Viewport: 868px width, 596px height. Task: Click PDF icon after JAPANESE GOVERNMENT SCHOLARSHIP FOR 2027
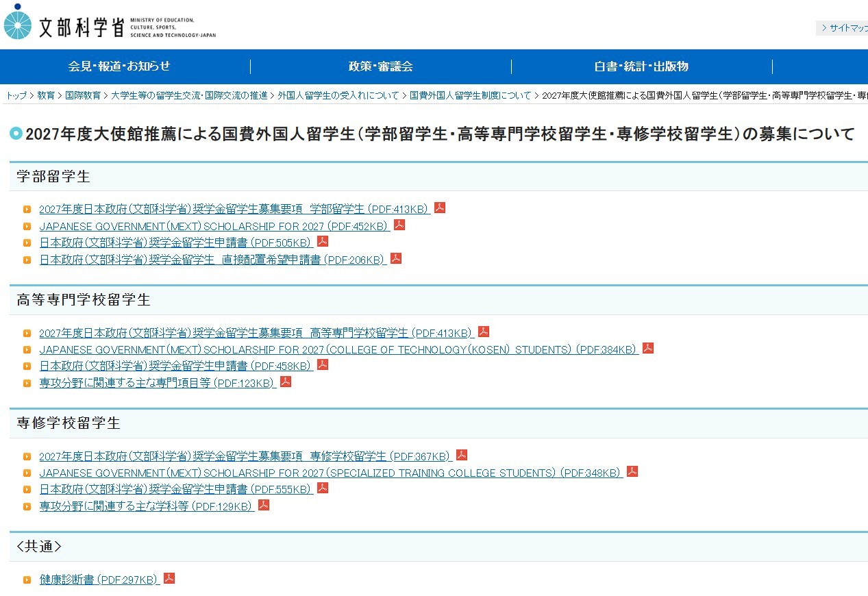(x=399, y=224)
